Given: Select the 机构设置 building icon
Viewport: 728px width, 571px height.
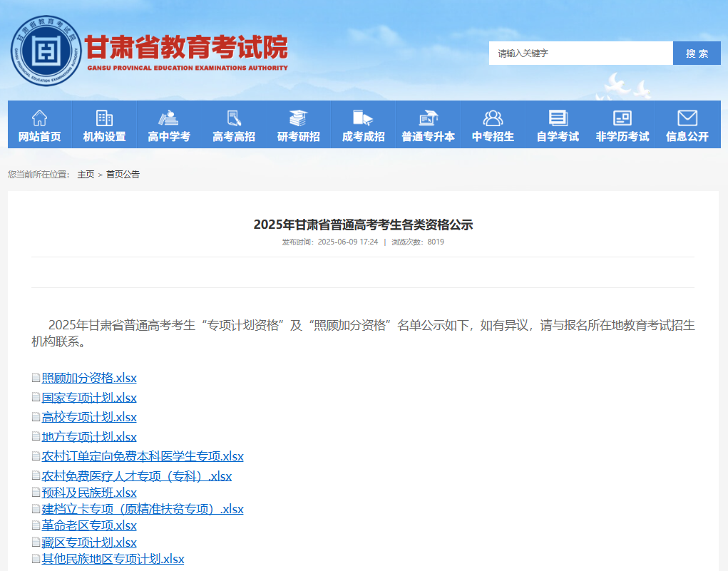Looking at the screenshot, I should (x=105, y=116).
